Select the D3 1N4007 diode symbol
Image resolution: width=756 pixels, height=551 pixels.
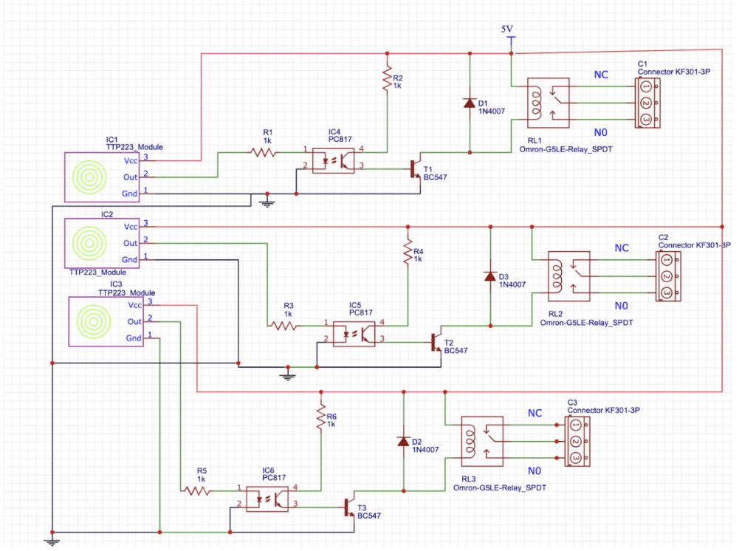(489, 275)
